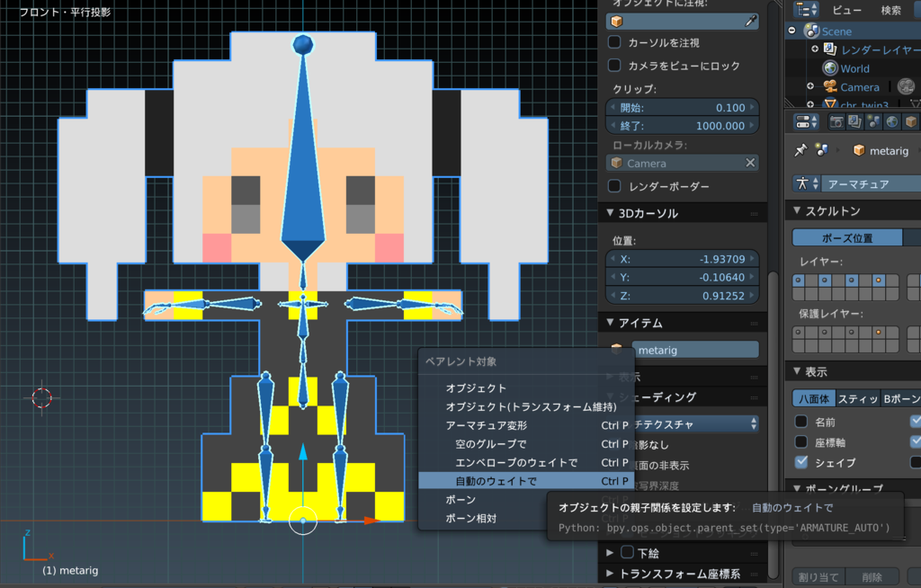Open the Scene properties tab
This screenshot has height=588, width=921.
pyautogui.click(x=873, y=121)
